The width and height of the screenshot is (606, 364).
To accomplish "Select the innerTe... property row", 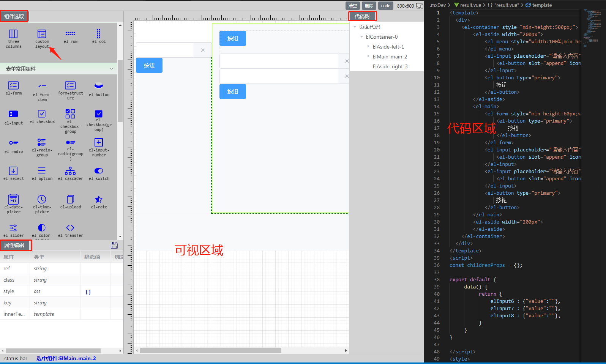I will pos(62,314).
